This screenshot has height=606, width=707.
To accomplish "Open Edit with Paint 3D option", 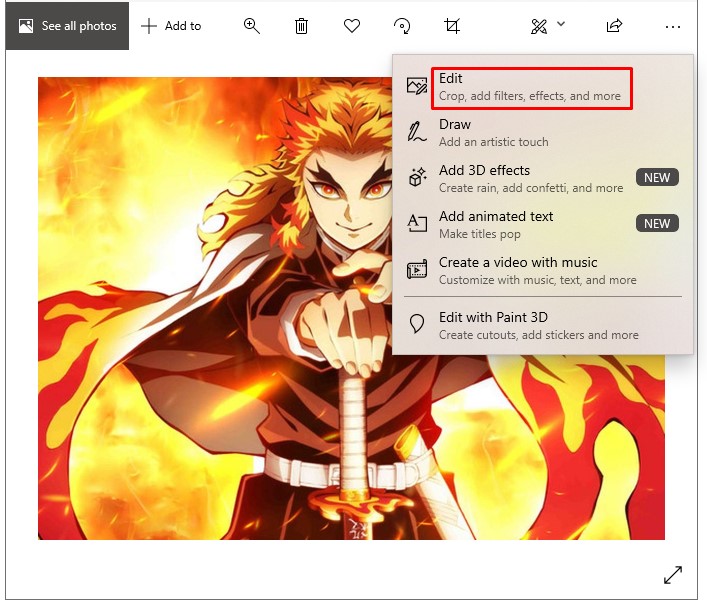I will (x=542, y=326).
